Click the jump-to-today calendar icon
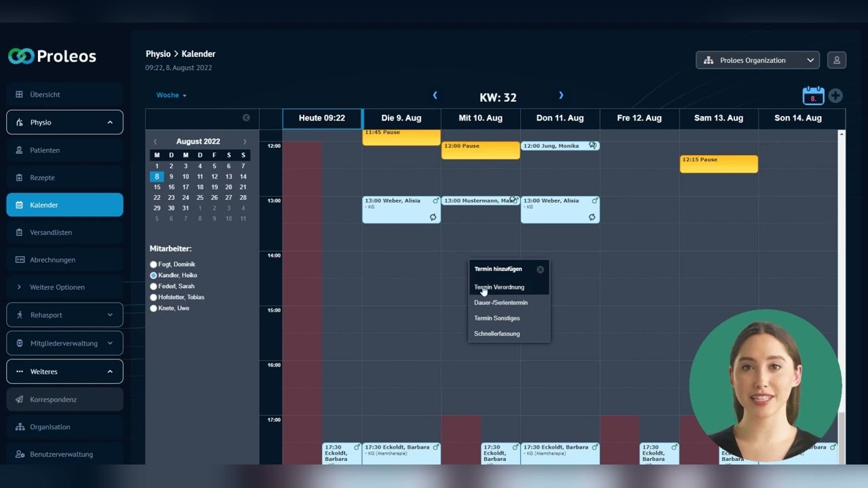This screenshot has width=868, height=488. tap(813, 96)
